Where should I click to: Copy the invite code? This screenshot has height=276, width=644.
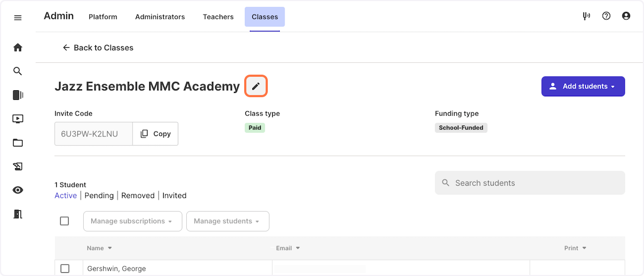tap(156, 134)
